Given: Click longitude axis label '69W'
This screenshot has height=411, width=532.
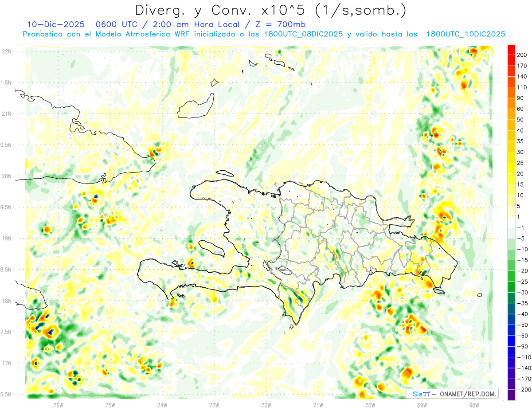Looking at the screenshot, I should (422, 405).
